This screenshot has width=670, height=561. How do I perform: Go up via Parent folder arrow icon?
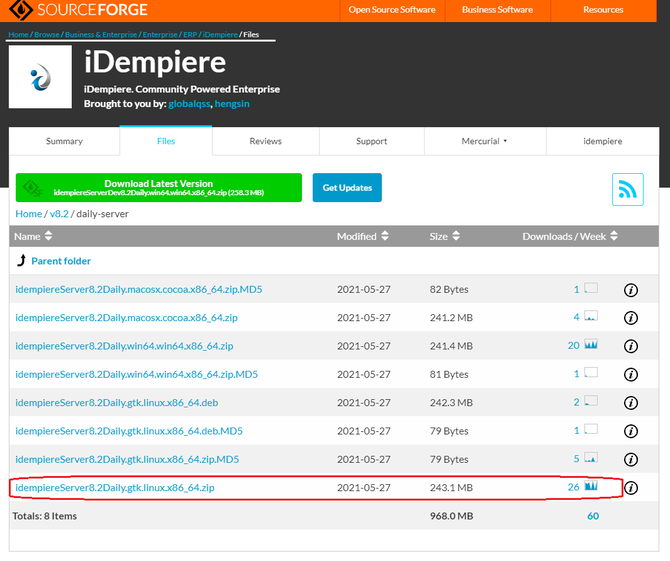click(21, 260)
